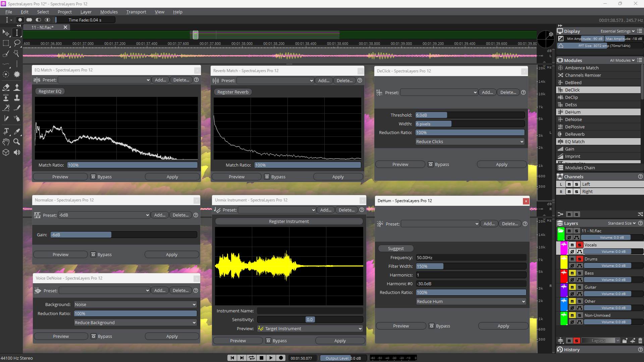
Task: Delete layer with trash icon
Action: [x=640, y=341]
